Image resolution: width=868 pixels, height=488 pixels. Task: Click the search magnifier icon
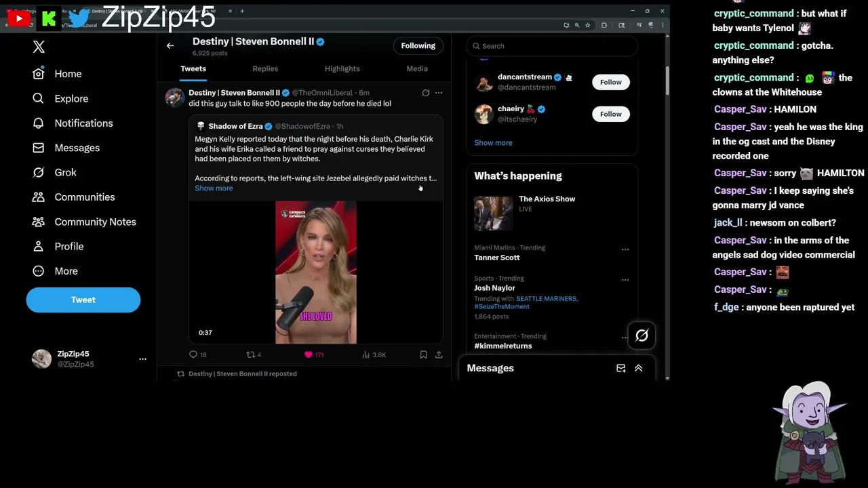point(477,46)
